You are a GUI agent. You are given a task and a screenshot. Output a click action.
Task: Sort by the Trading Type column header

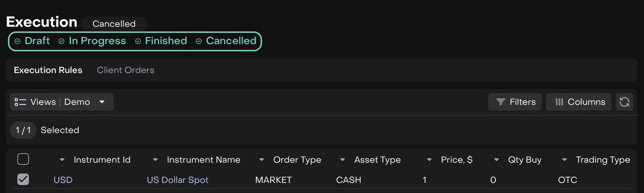click(x=603, y=160)
